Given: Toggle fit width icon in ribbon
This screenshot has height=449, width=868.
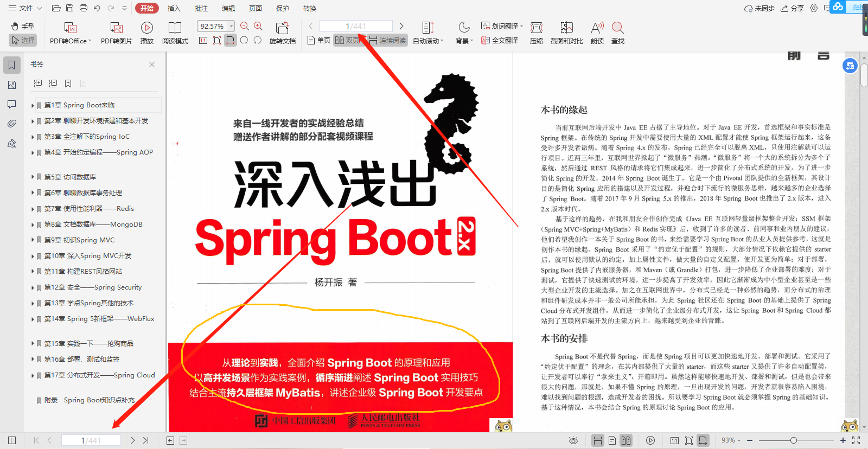Looking at the screenshot, I should tap(231, 41).
